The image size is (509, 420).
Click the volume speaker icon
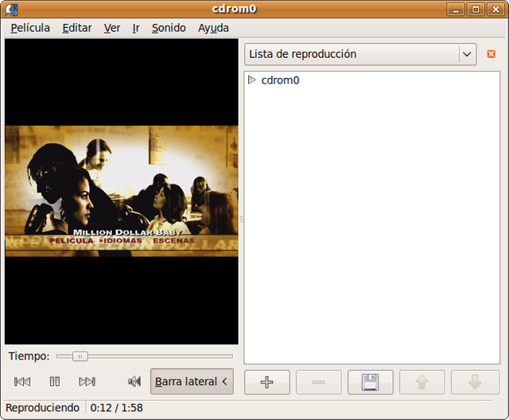(x=134, y=382)
